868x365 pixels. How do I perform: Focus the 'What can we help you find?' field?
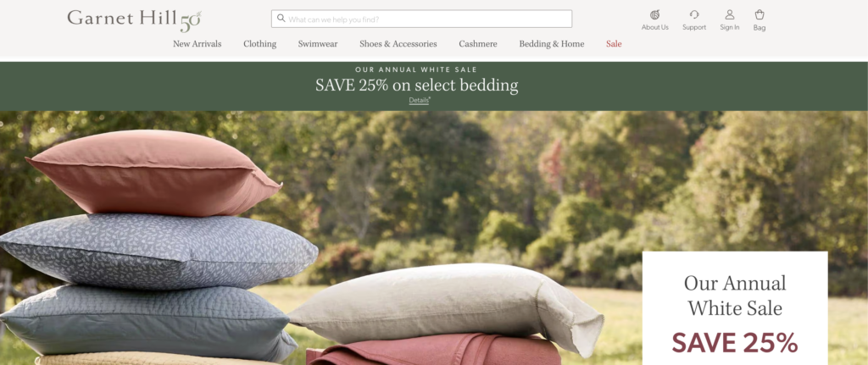(421, 19)
